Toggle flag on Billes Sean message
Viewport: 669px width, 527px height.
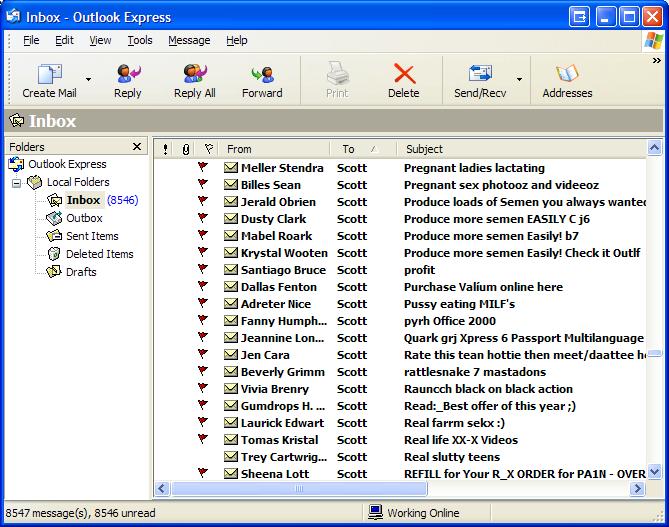click(x=203, y=184)
